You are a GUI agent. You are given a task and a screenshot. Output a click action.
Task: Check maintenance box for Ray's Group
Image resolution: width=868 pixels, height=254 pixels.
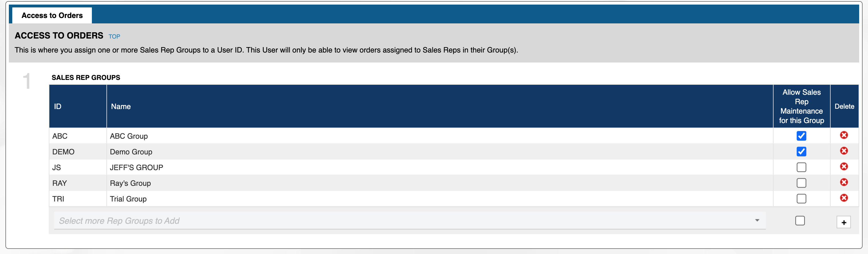click(801, 183)
